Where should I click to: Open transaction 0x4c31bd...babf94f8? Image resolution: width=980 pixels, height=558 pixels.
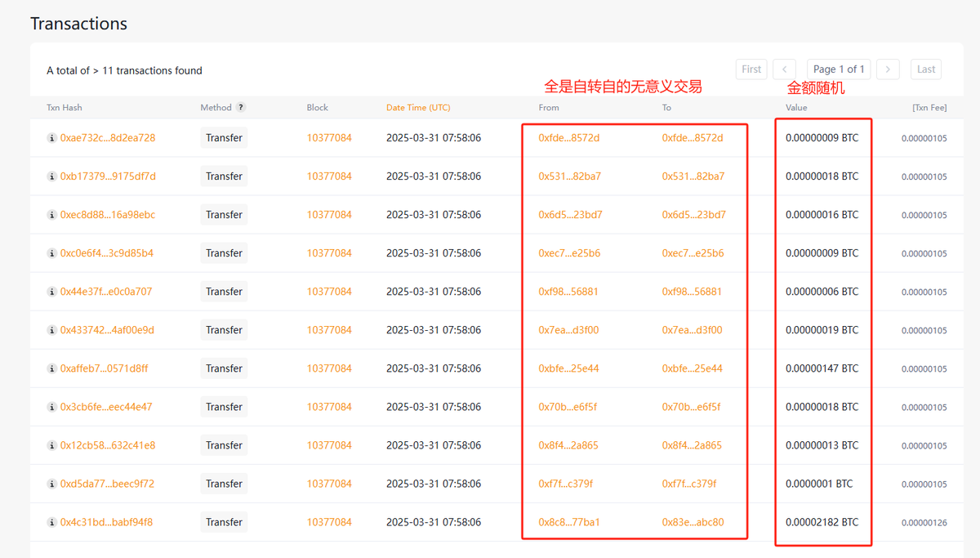coord(106,522)
